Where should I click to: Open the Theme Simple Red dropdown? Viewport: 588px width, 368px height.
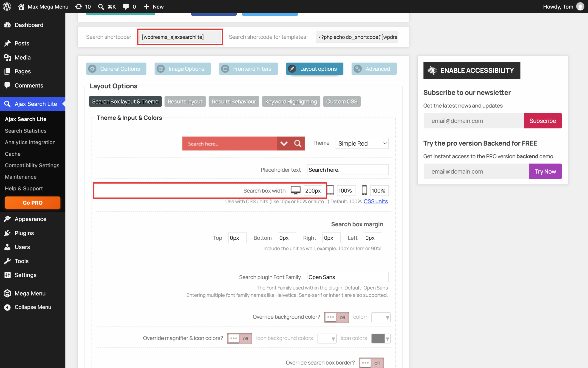tap(362, 143)
